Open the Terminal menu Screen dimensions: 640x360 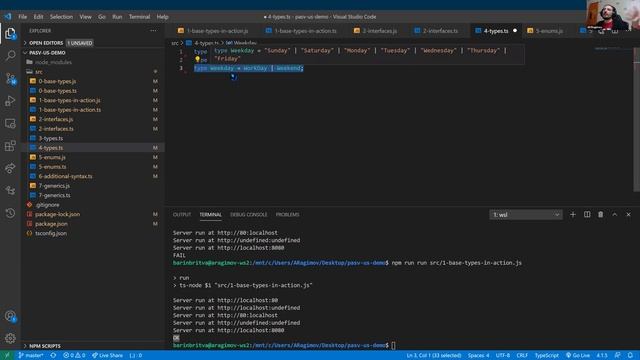139,17
